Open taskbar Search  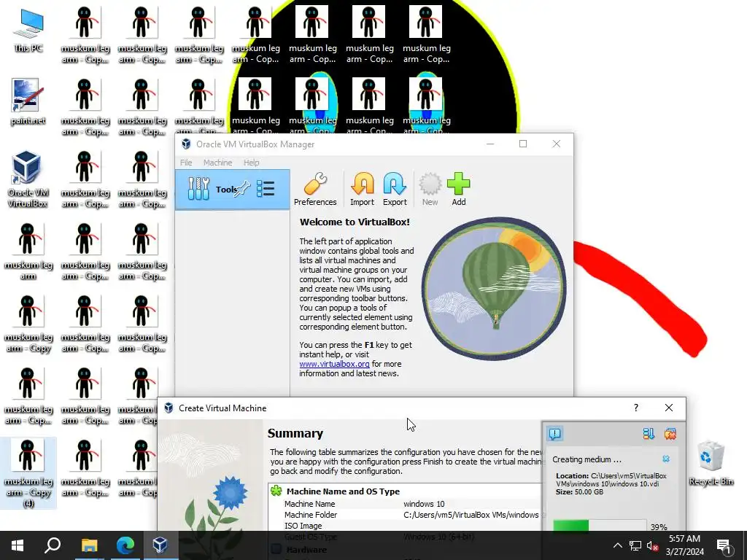pyautogui.click(x=53, y=545)
